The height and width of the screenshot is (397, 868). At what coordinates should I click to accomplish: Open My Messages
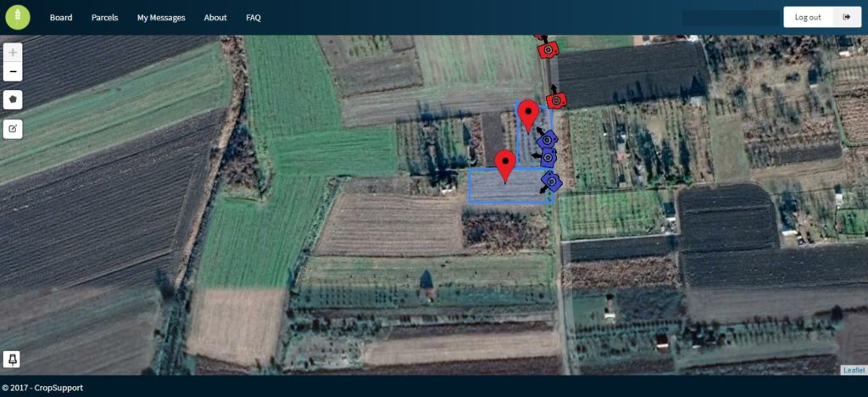click(x=161, y=17)
